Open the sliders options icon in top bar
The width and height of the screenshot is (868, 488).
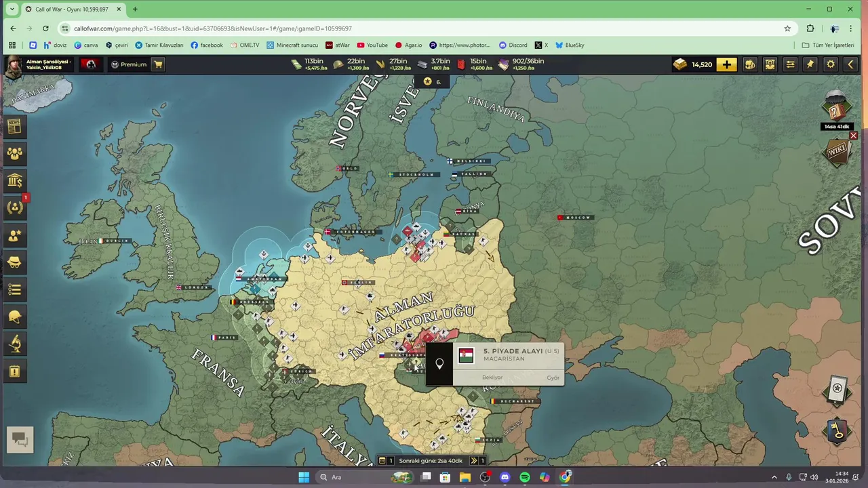[x=791, y=64]
